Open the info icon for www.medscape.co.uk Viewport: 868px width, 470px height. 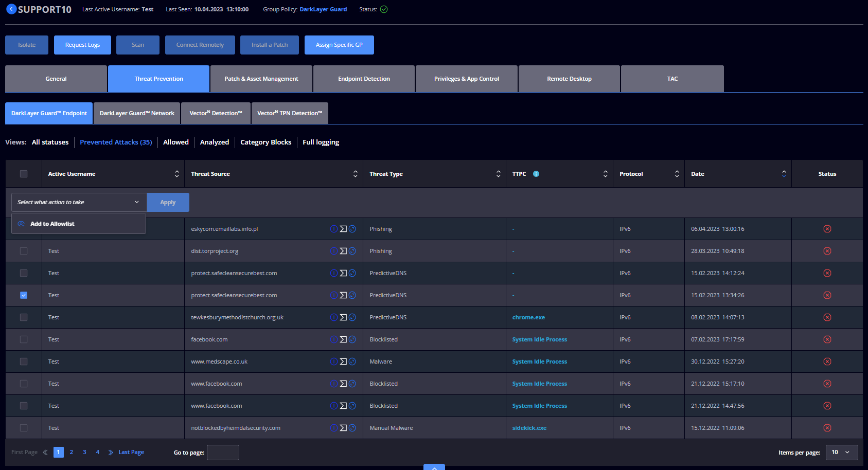(x=334, y=361)
